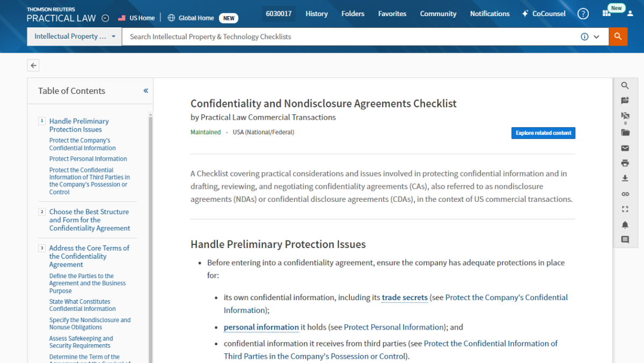Open the Practical Law product switcher arrow
This screenshot has height=363, width=644.
[105, 18]
